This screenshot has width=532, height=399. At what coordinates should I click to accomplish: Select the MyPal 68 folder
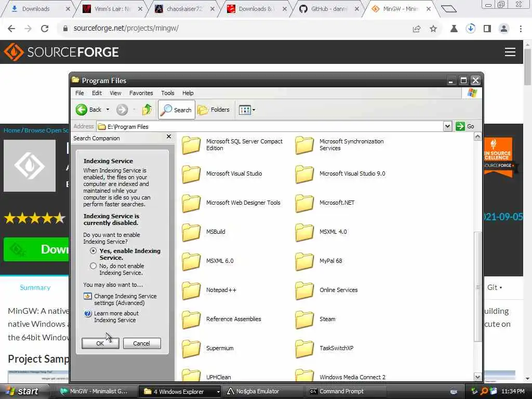(x=318, y=261)
